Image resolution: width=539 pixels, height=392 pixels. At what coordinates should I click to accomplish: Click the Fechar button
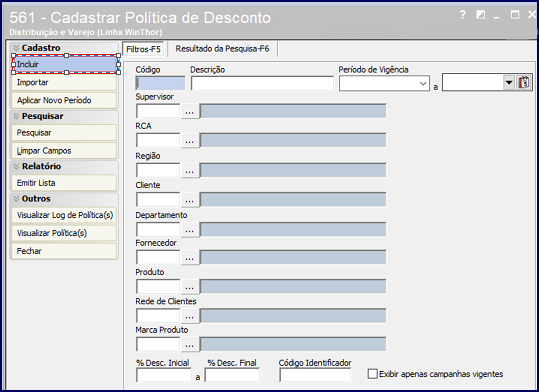[x=64, y=251]
